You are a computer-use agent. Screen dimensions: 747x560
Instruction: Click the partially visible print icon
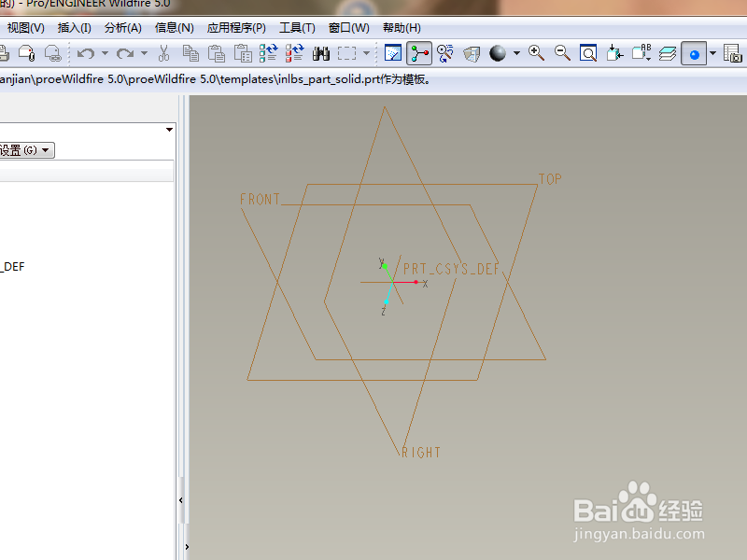click(4, 53)
